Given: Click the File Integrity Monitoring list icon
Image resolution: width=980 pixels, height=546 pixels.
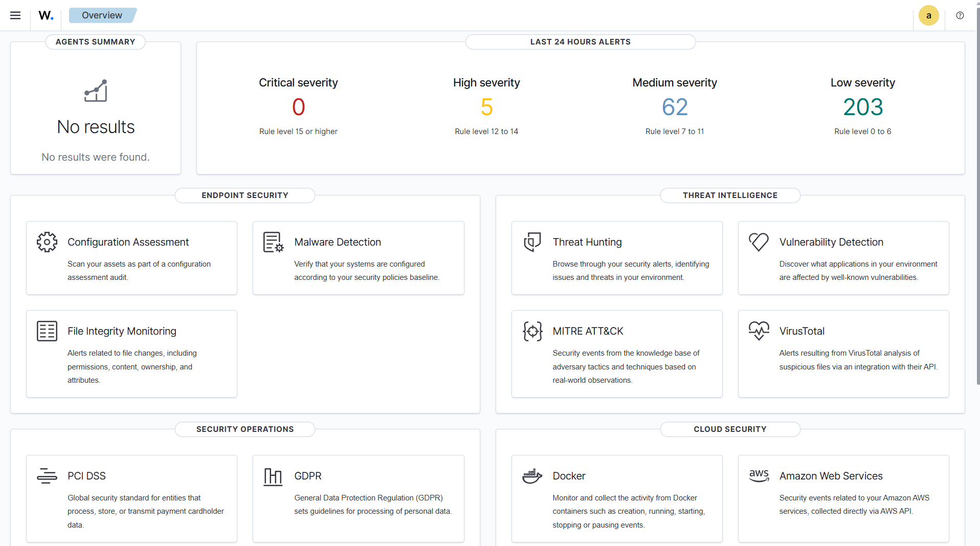Looking at the screenshot, I should (47, 331).
